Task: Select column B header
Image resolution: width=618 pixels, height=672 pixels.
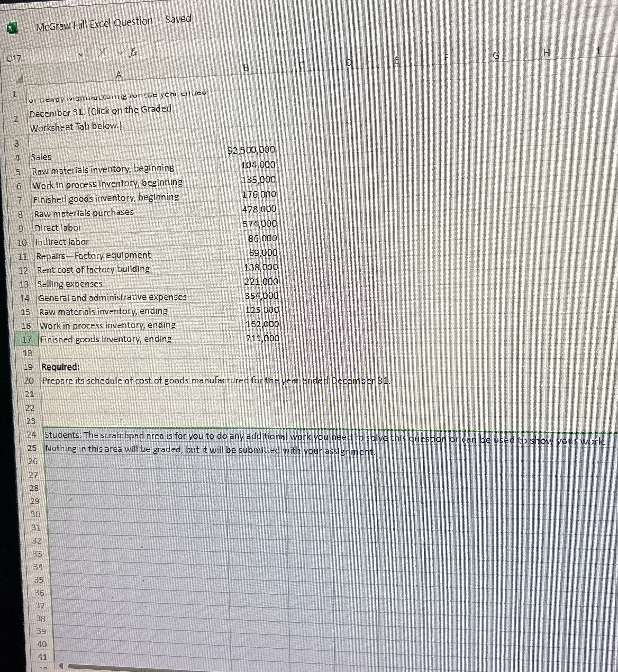Action: [246, 68]
